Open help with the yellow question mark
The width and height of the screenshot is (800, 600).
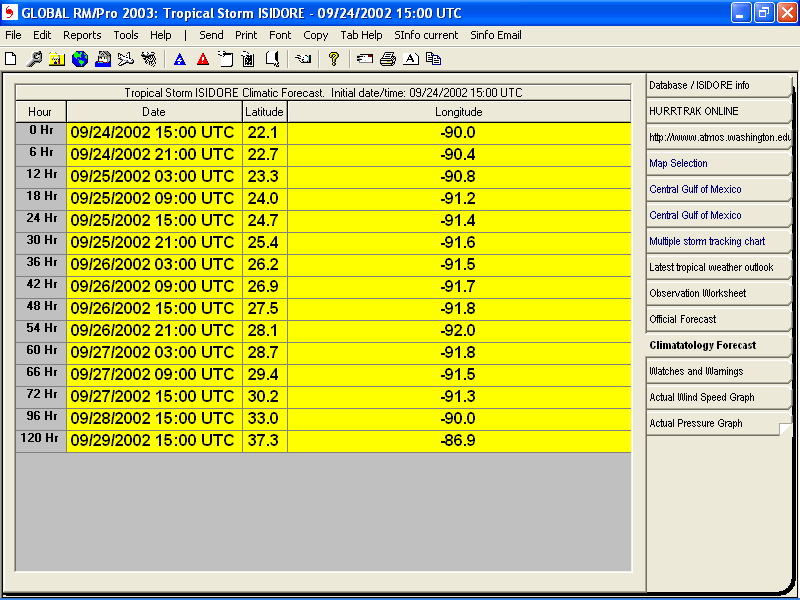point(334,59)
